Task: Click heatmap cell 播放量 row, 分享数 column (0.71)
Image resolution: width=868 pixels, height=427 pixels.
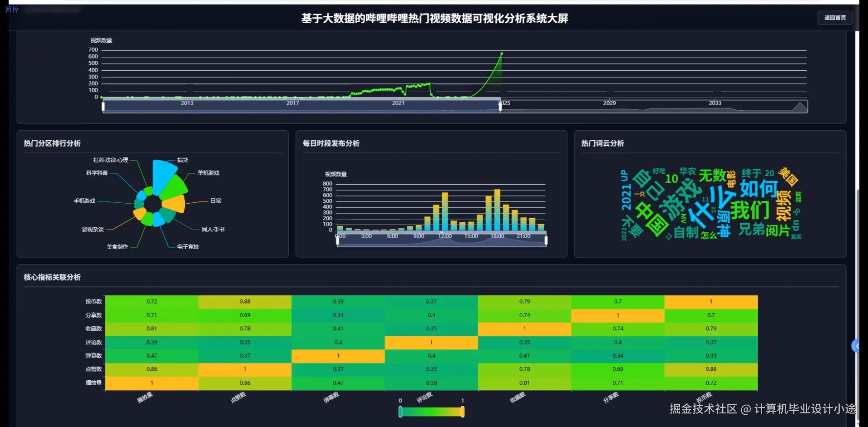Action: [618, 383]
